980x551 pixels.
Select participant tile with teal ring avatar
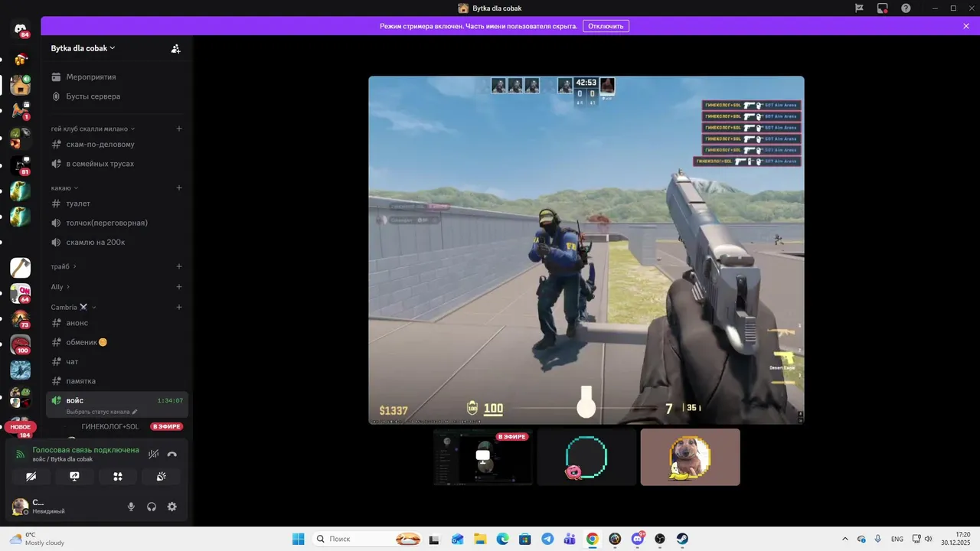[x=586, y=457]
